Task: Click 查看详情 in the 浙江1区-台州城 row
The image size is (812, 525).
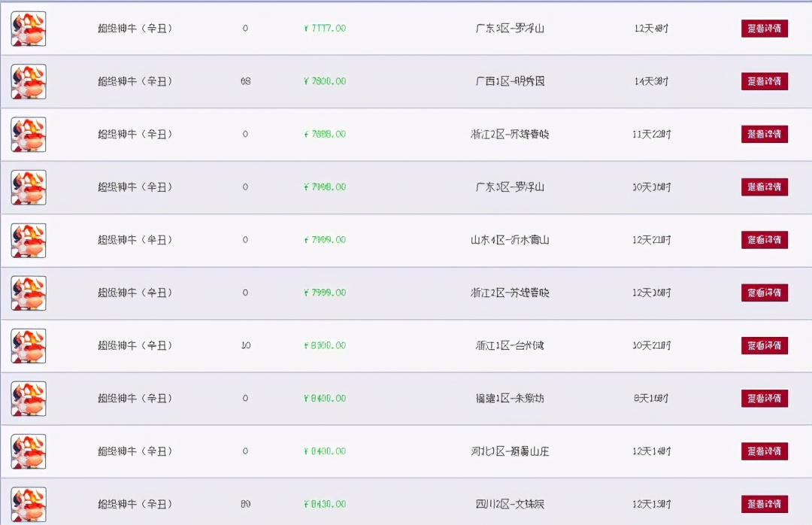Action: pos(764,346)
